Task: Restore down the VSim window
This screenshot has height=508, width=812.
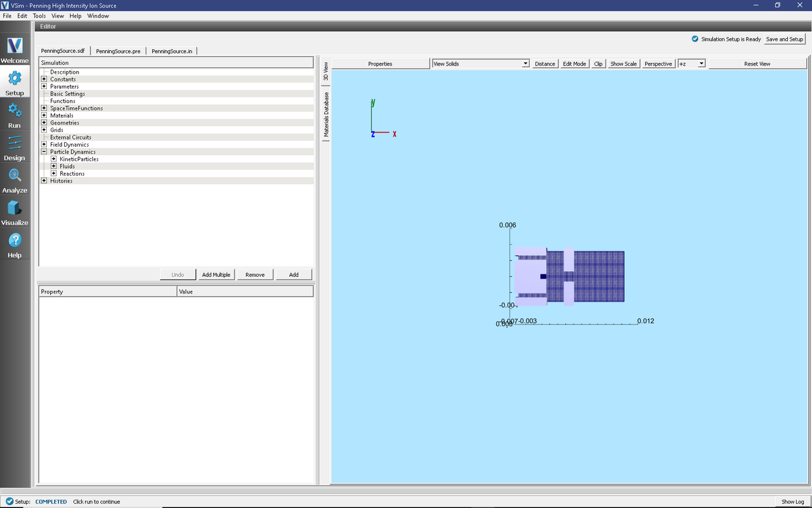Action: [777, 5]
